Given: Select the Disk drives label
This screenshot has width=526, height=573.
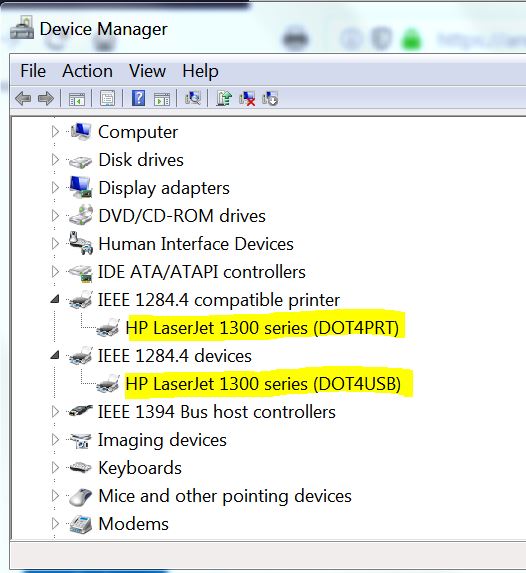Looking at the screenshot, I should [141, 160].
